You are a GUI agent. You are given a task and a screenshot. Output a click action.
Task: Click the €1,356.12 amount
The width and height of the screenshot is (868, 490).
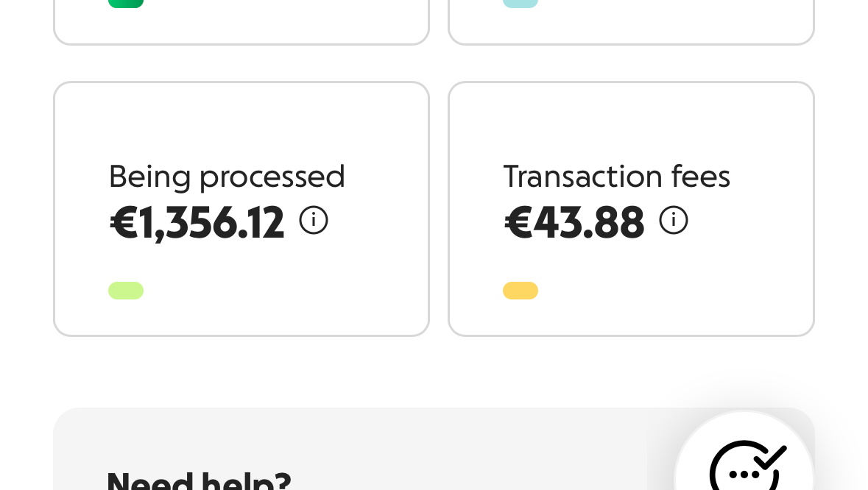tap(197, 222)
